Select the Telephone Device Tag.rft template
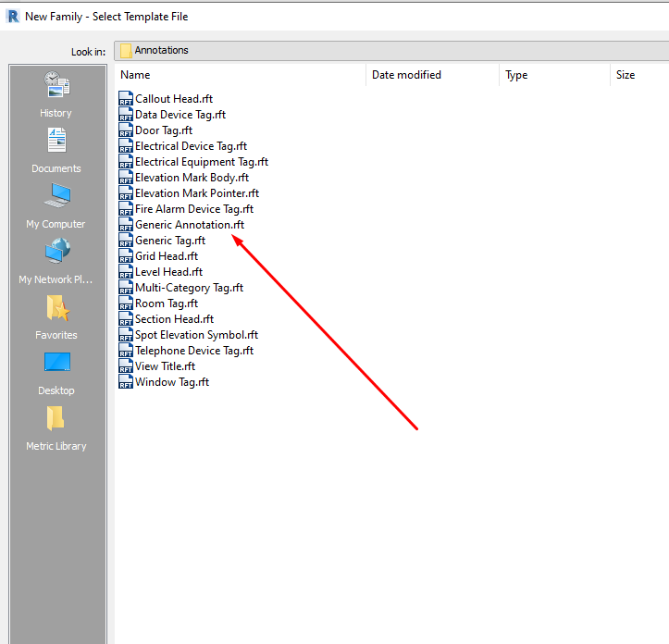 pos(194,351)
